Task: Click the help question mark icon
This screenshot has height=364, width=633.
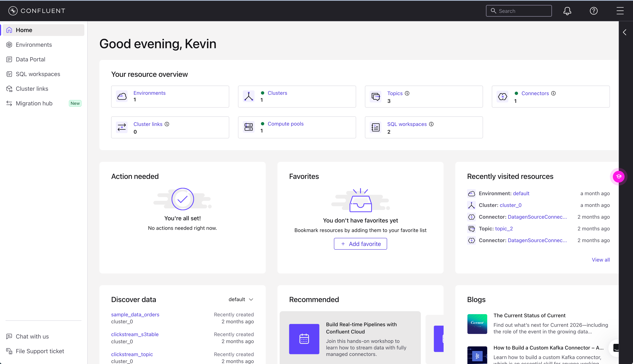Action: point(594,11)
